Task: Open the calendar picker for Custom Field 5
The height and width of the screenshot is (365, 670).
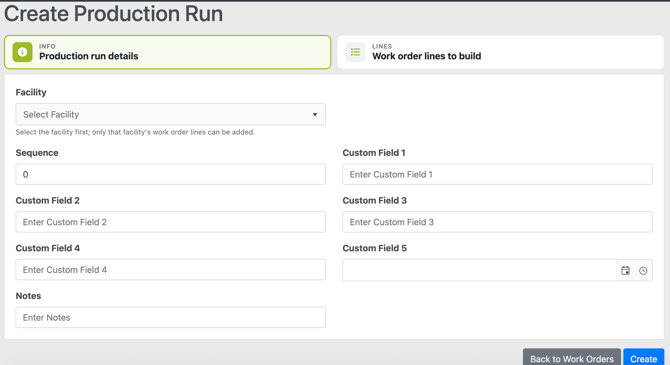Action: 625,271
